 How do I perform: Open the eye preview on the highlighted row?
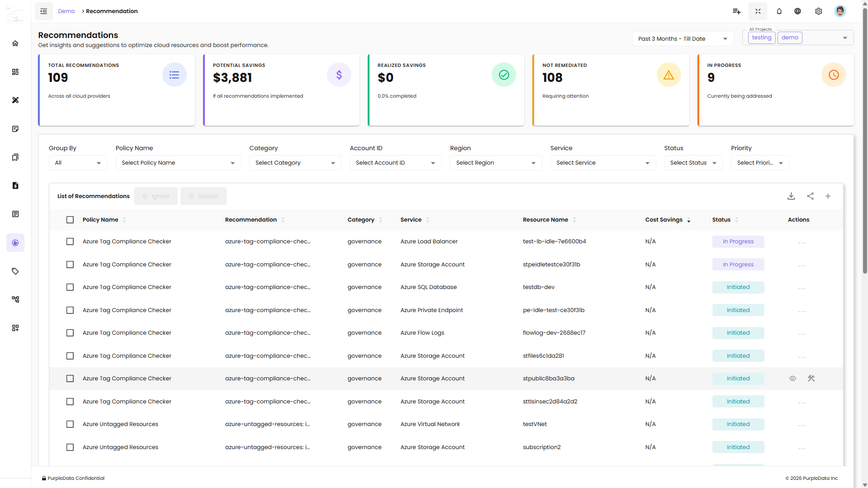[x=792, y=378]
